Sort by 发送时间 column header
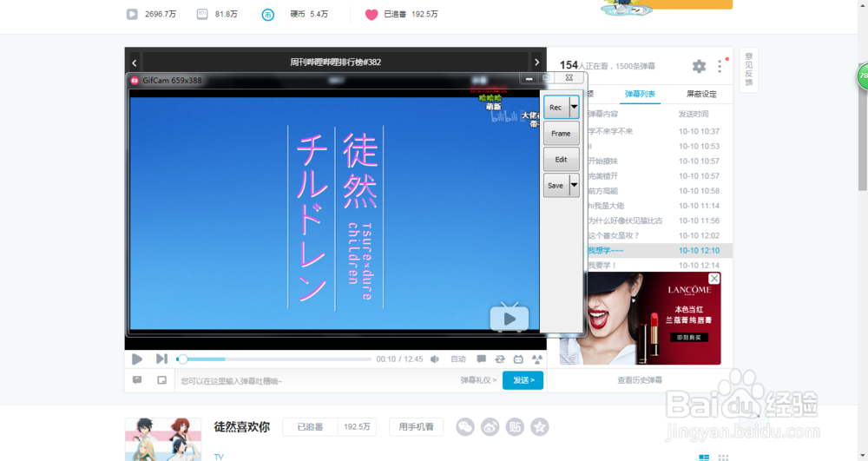The width and height of the screenshot is (868, 461). pyautogui.click(x=693, y=114)
